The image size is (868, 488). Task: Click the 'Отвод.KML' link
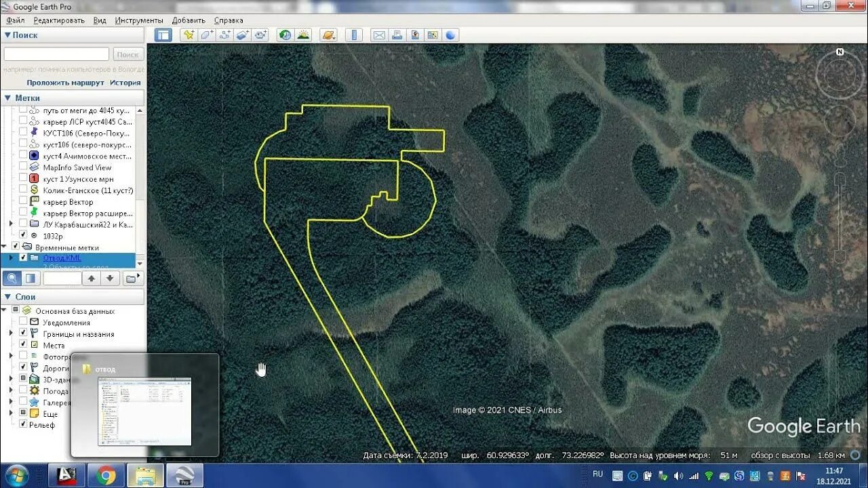tap(62, 258)
